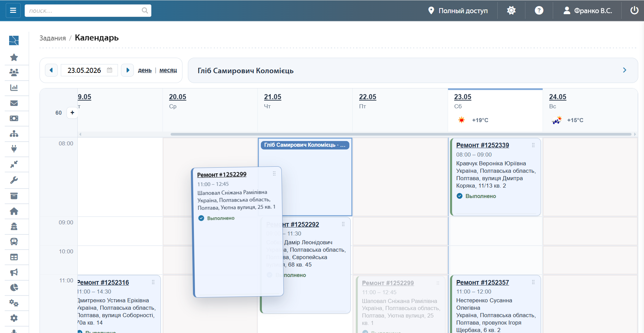Open the users group sidebar icon
Viewport: 644px width, 333px height.
coord(14,72)
